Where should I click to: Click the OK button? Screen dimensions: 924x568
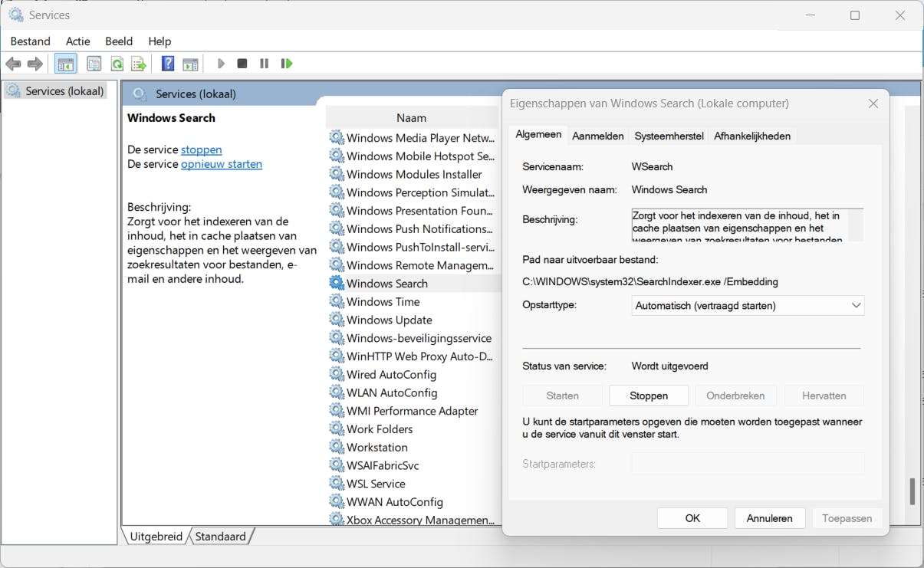(692, 518)
